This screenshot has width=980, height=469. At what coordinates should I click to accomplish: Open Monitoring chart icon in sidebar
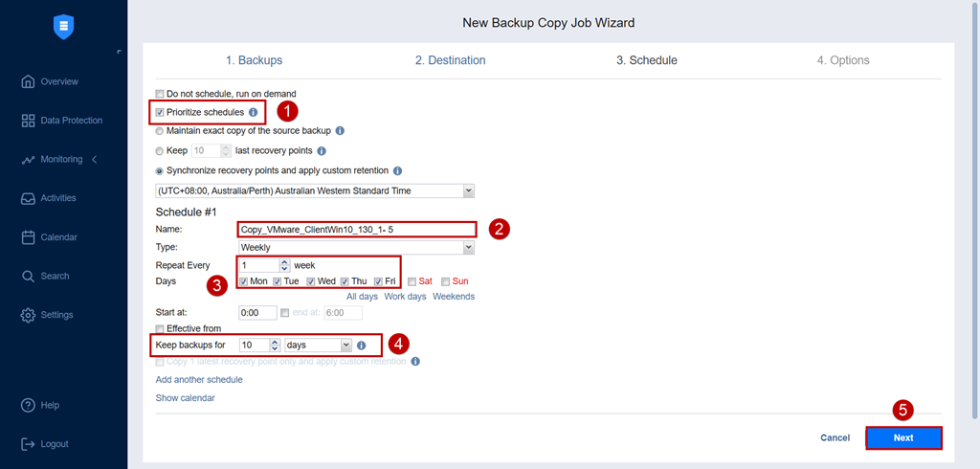(x=28, y=160)
